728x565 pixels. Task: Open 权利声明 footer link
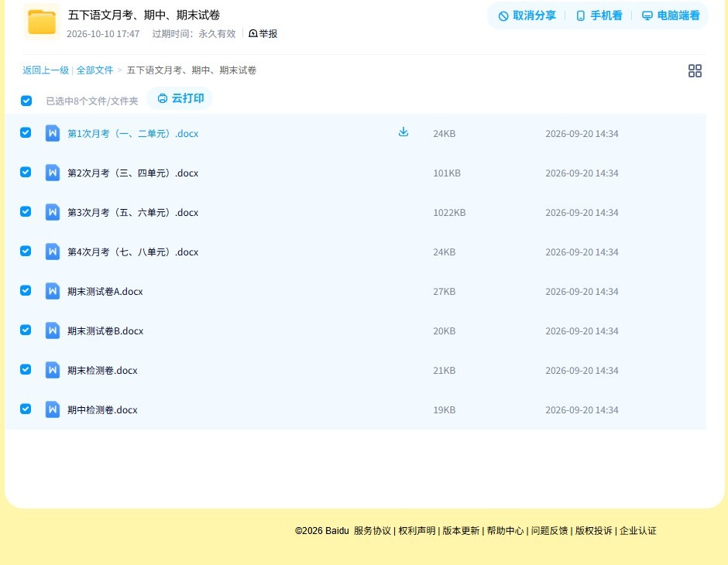click(417, 531)
